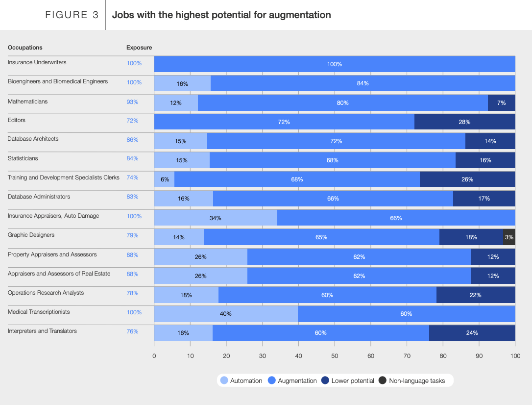532x405 pixels.
Task: Select the 3% segment in Graphic Designers bar
Action: (x=509, y=237)
